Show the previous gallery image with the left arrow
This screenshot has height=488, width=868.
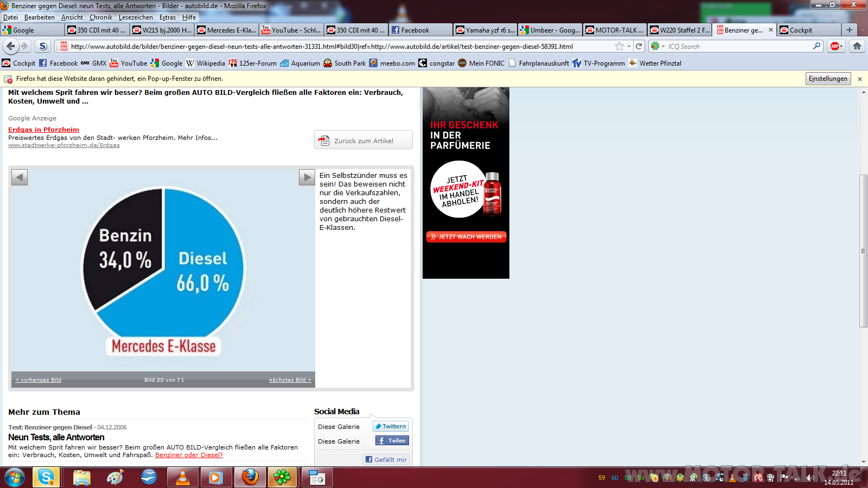click(x=20, y=177)
